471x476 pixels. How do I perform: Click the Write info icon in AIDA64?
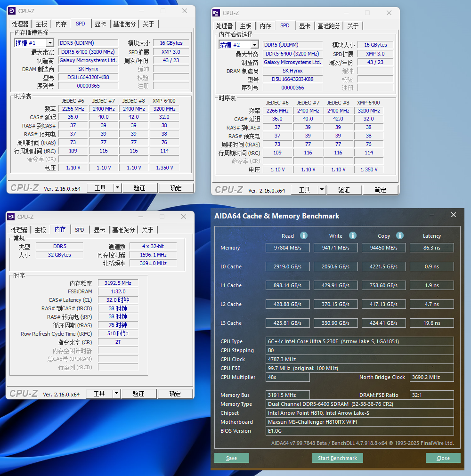click(353, 235)
